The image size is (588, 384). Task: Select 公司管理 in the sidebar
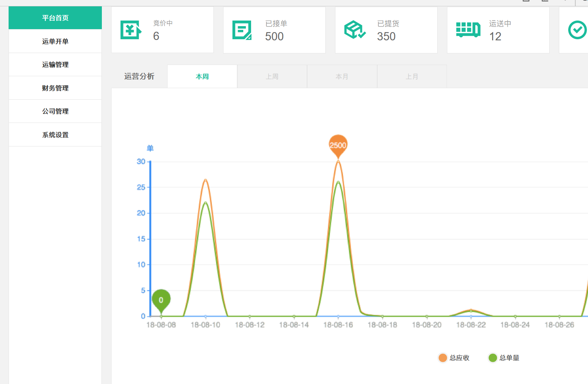pyautogui.click(x=55, y=111)
